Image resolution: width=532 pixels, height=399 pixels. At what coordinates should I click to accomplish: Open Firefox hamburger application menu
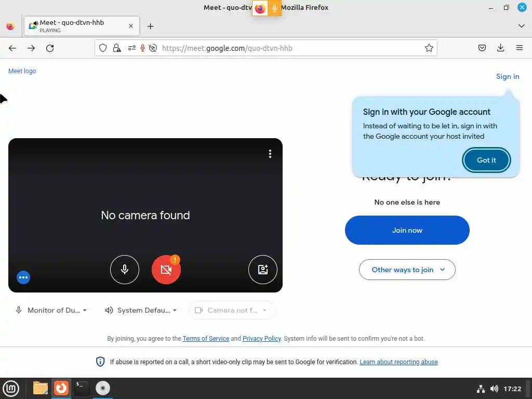(x=520, y=48)
